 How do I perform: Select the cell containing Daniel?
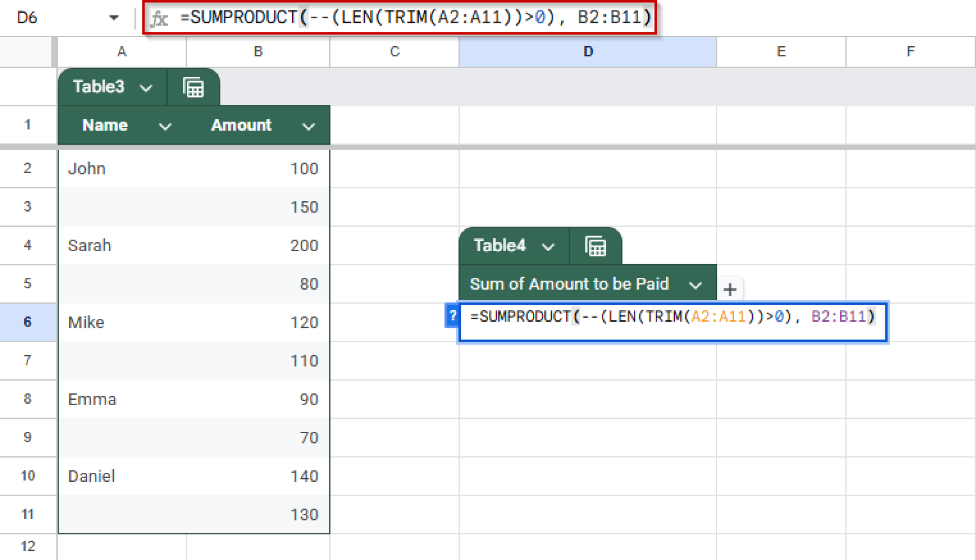coord(122,476)
